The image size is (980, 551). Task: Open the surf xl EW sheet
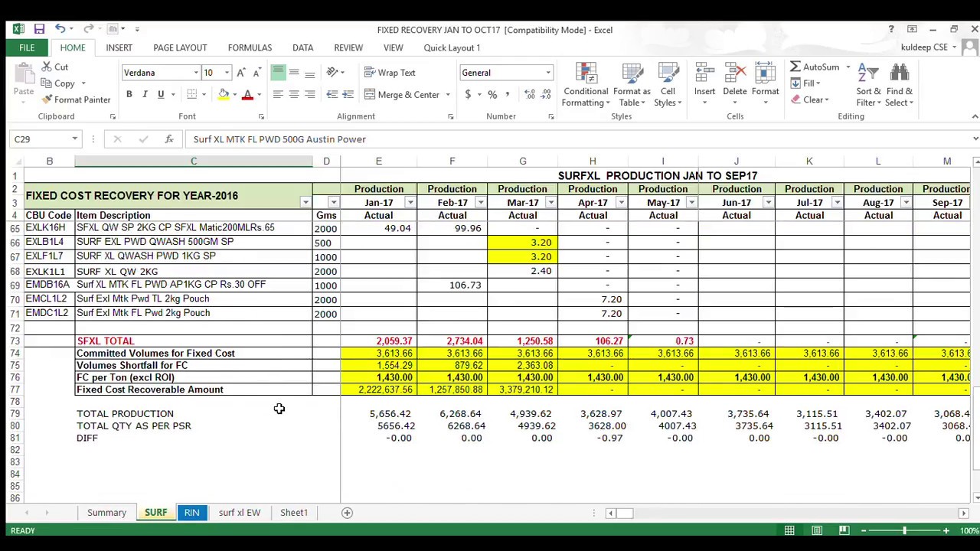point(239,513)
